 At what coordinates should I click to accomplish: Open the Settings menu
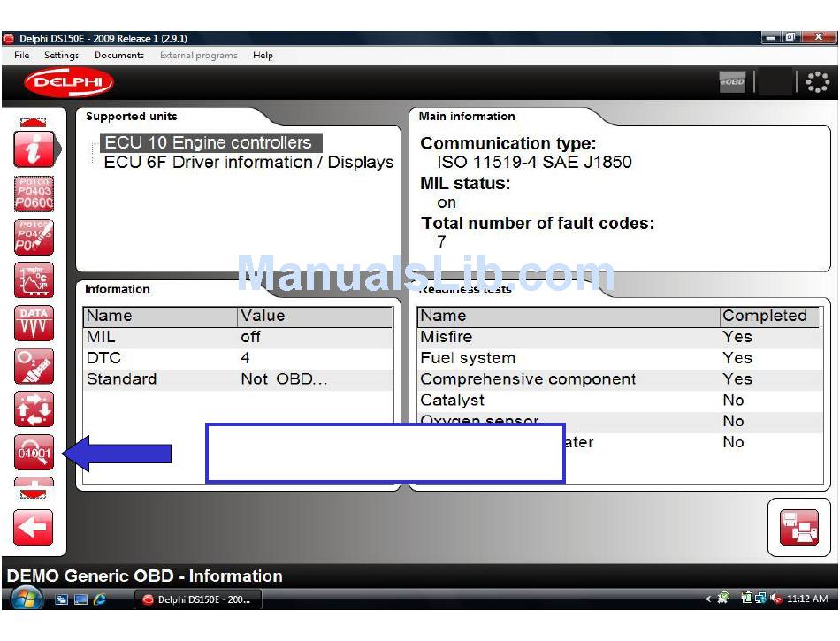pyautogui.click(x=61, y=55)
